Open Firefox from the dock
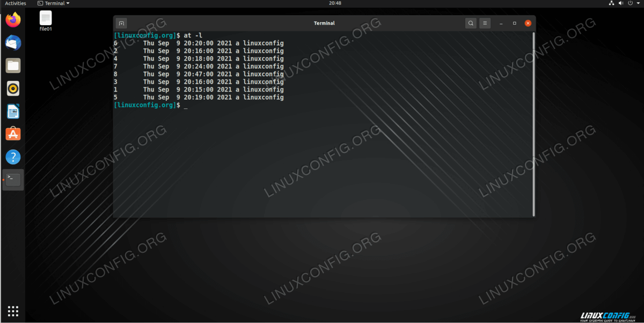 [x=13, y=20]
